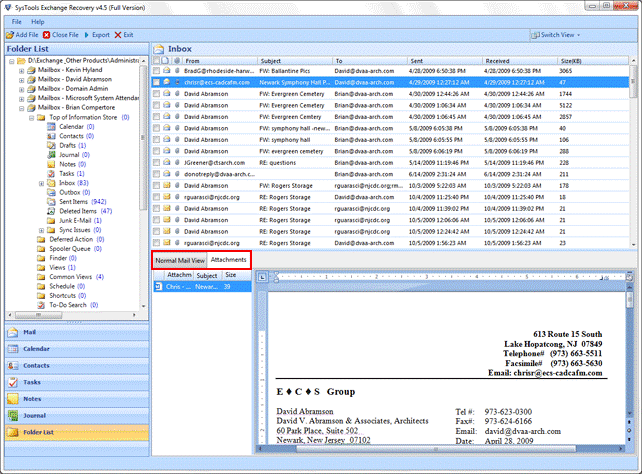Switch to Attachments tab

point(228,260)
